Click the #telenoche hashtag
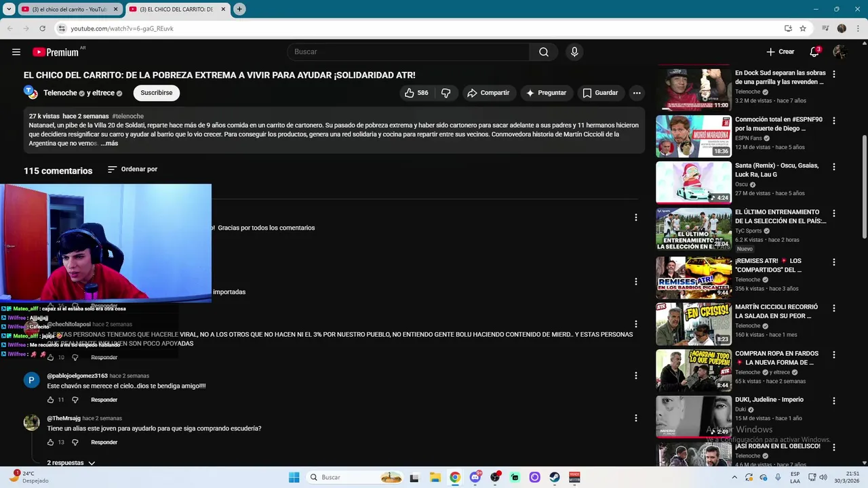868x488 pixels. pyautogui.click(x=127, y=117)
